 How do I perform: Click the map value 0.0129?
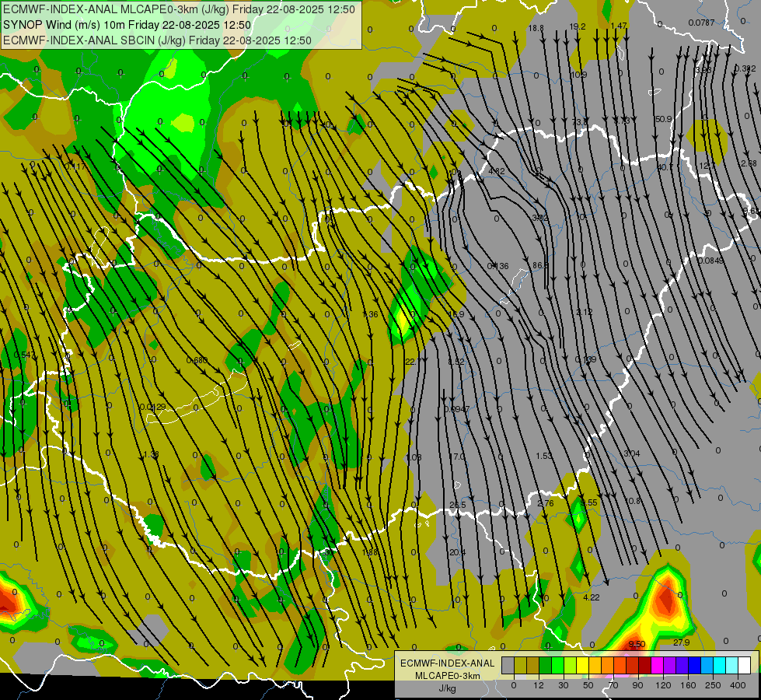point(152,407)
